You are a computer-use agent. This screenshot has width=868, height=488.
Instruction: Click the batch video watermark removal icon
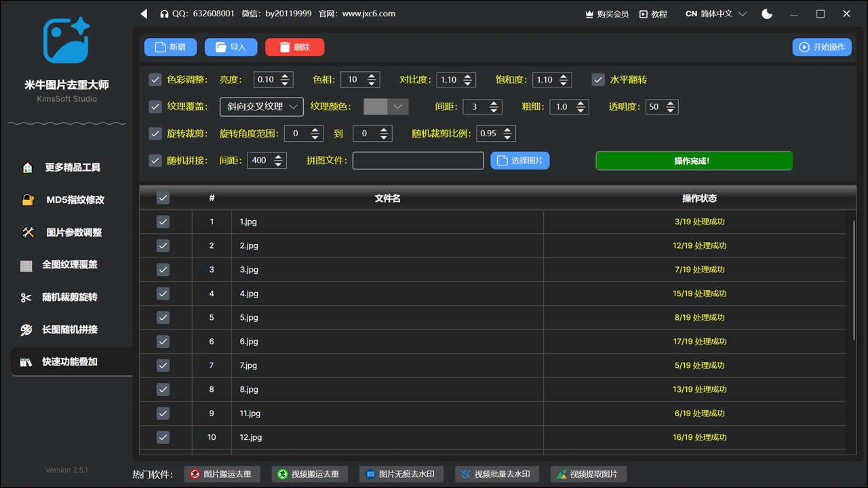click(466, 474)
